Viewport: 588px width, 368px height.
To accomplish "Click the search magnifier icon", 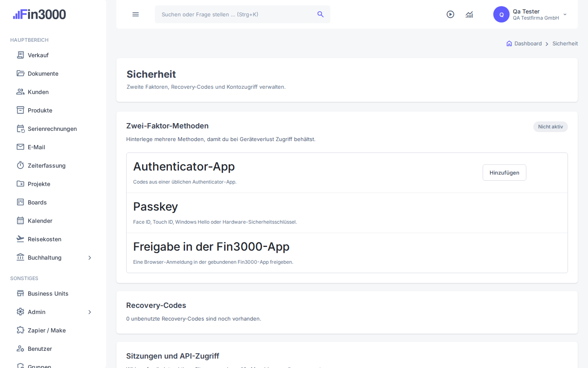I will [321, 14].
